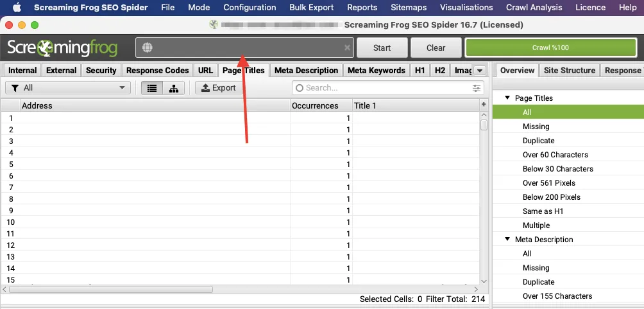Sort by the Address column header
The width and height of the screenshot is (644, 309).
[155, 106]
